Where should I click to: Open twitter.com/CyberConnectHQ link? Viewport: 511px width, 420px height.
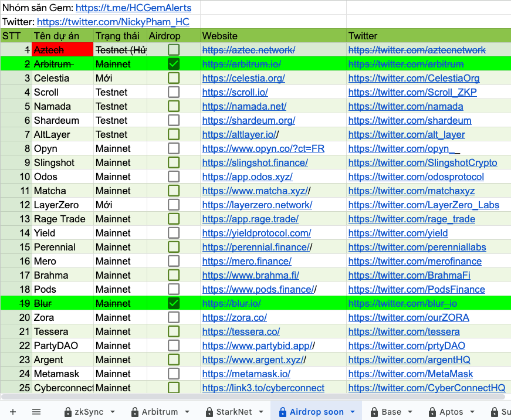coord(427,388)
